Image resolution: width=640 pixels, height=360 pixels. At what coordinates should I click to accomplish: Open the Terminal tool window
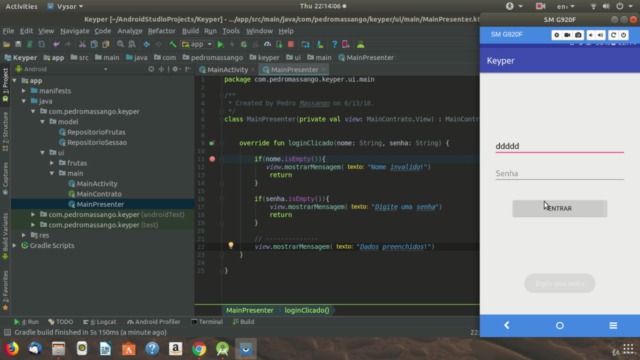[207, 322]
